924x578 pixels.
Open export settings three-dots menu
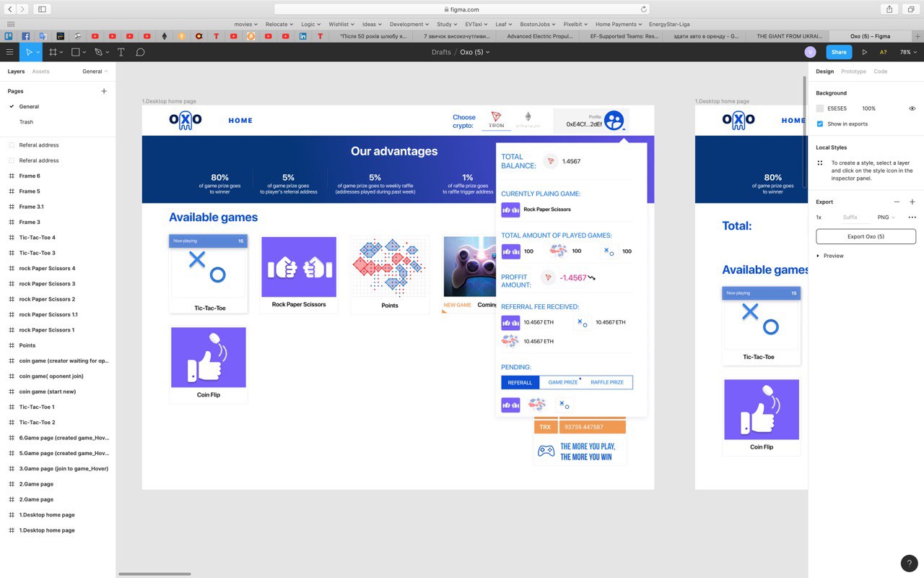(x=912, y=217)
